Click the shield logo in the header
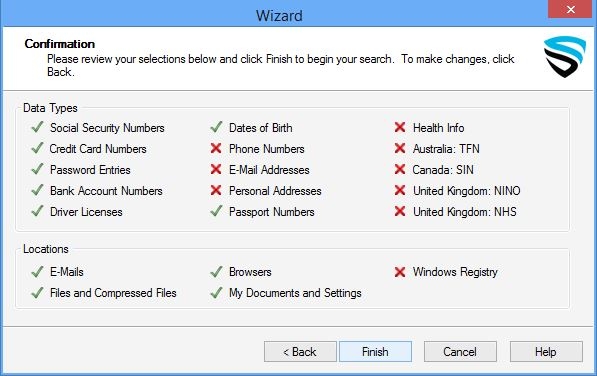597x376 pixels. 565,57
